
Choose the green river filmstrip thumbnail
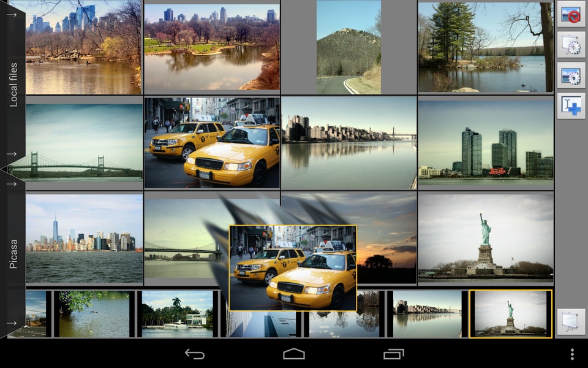coord(94,314)
